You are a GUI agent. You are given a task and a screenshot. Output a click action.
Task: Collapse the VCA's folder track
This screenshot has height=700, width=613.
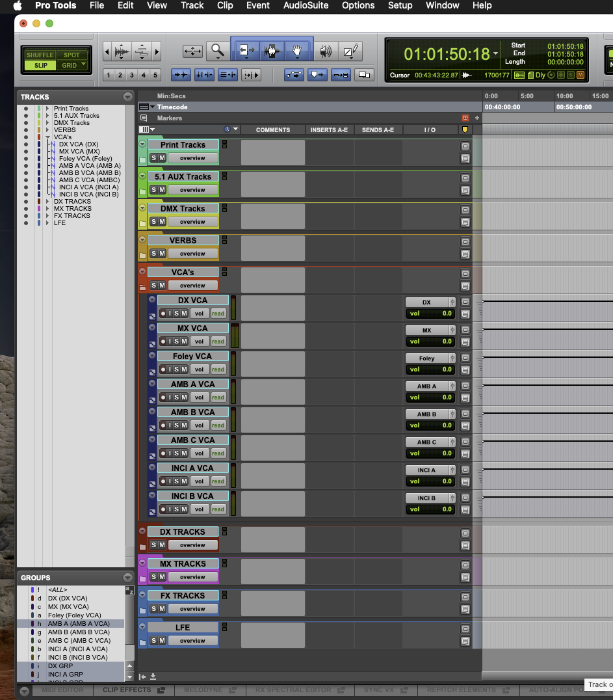pos(142,271)
